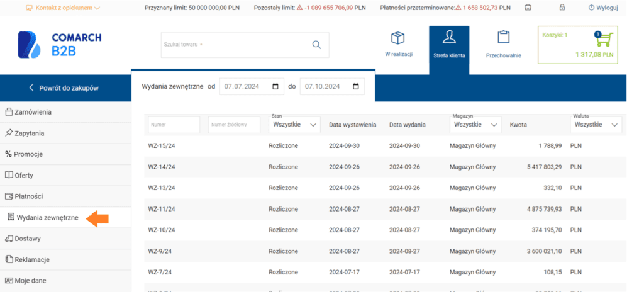
Task: Open Płatności in sidebar
Action: tap(65, 196)
